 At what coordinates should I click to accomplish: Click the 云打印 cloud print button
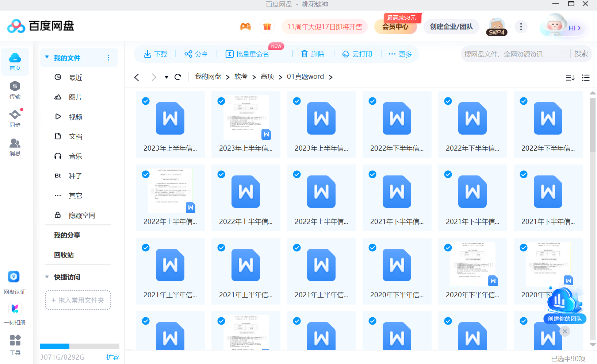point(357,54)
